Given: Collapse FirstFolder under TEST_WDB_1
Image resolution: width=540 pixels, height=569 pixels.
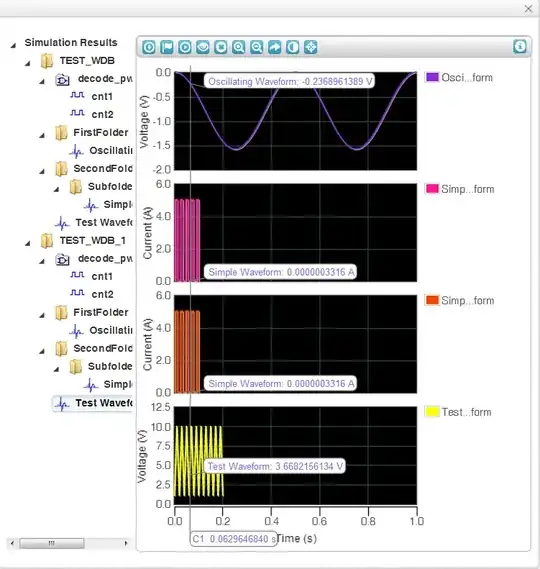Looking at the screenshot, I should click(42, 315).
